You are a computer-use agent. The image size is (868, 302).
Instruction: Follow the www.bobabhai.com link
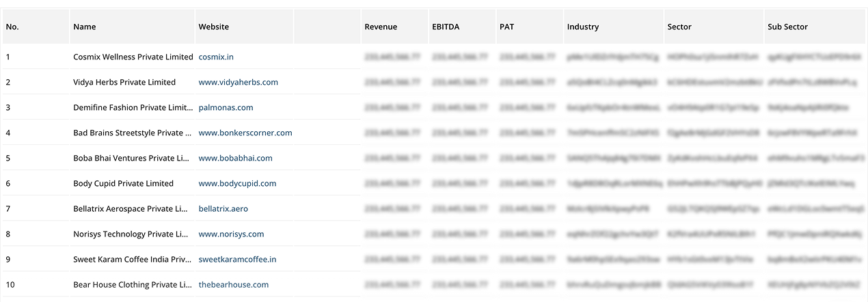point(236,158)
